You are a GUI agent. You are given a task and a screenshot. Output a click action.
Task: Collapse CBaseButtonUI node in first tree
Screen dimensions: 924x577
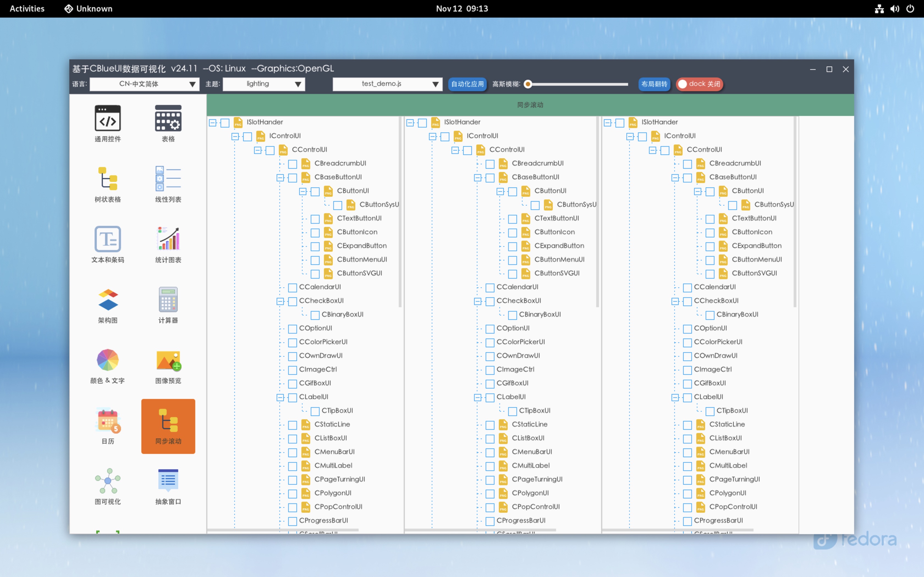[x=280, y=178]
